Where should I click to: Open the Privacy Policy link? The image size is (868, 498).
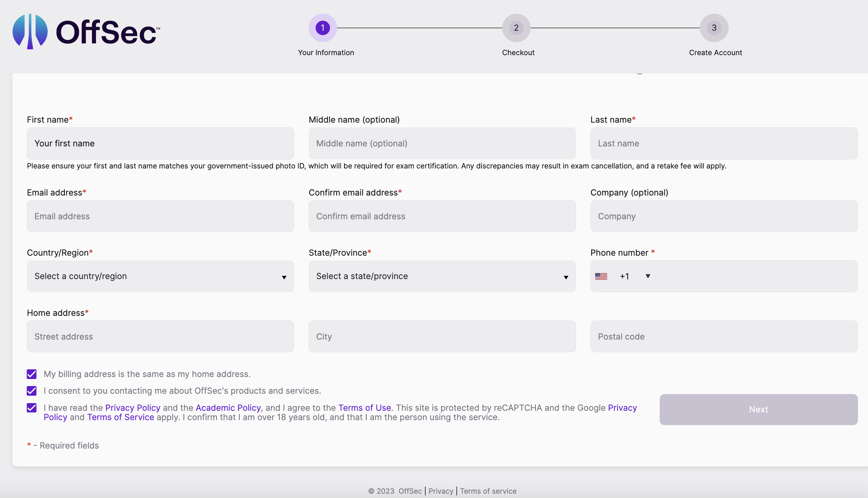(x=132, y=407)
